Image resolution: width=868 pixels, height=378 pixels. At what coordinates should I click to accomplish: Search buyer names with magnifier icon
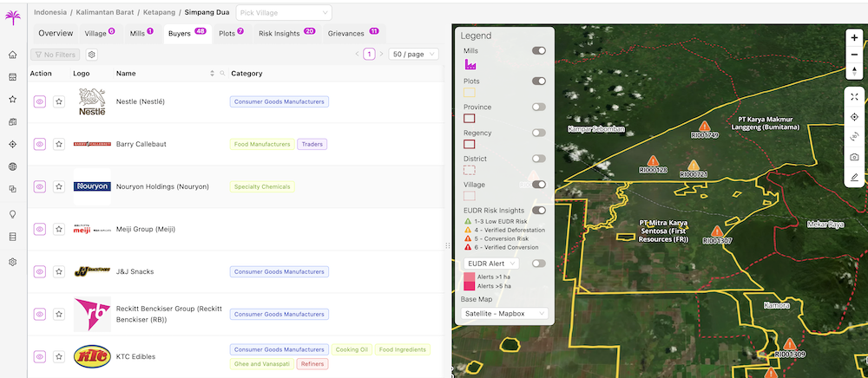[222, 74]
